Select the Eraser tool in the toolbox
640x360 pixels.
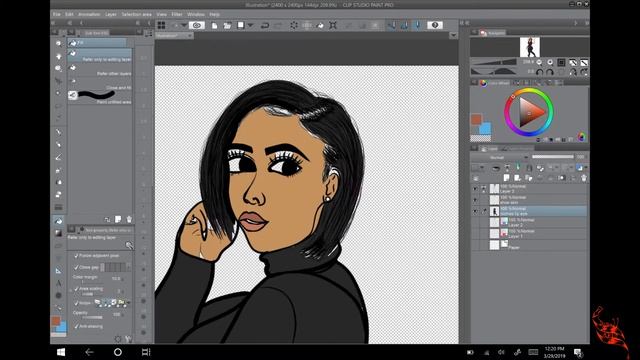point(58,195)
